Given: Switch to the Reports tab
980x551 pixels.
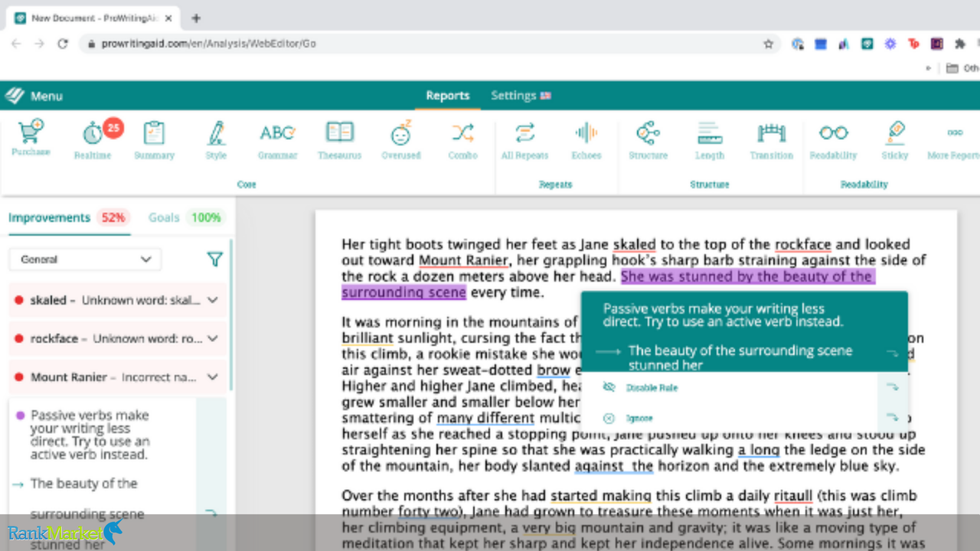Looking at the screenshot, I should (448, 96).
